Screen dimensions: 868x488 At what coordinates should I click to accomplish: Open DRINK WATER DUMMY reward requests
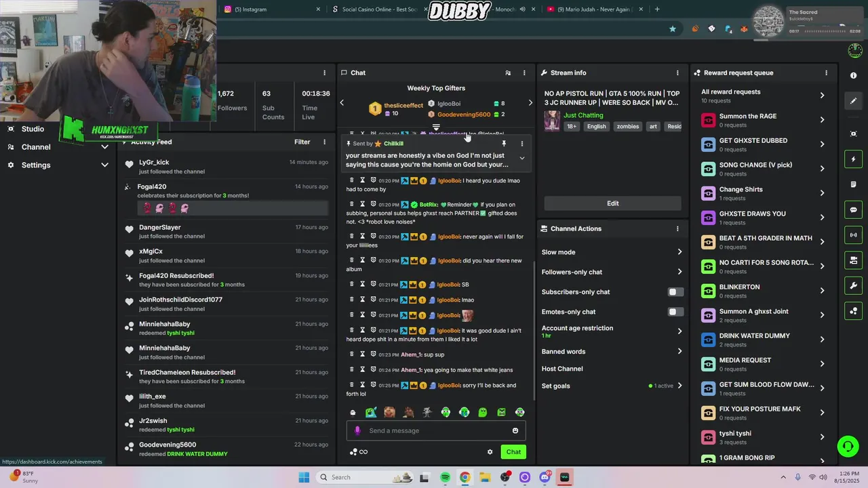coord(762,340)
